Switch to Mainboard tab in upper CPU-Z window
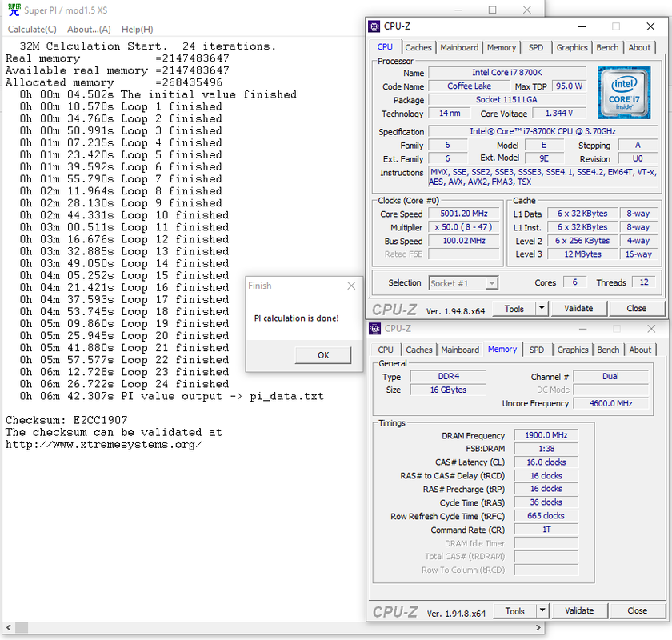This screenshot has height=640, width=672. tap(459, 47)
